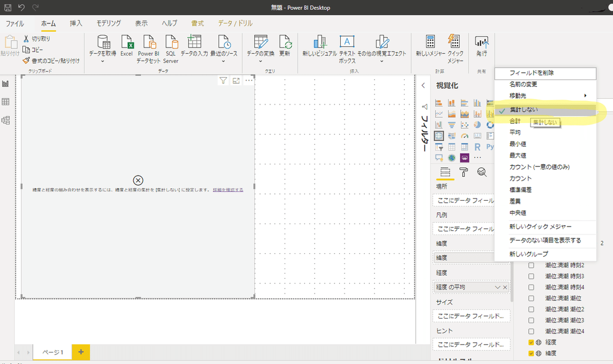This screenshot has width=613, height=364.
Task: Click コピー in the clipboard group
Action: tap(33, 50)
